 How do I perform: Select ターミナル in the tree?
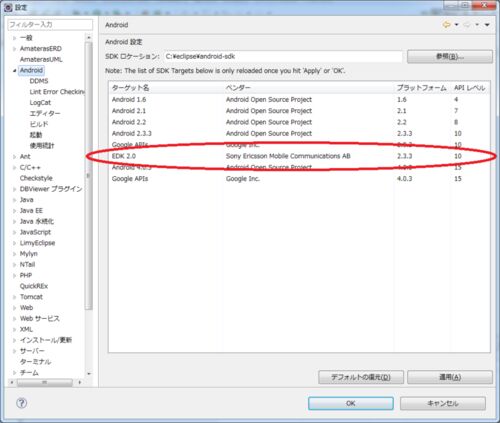click(35, 362)
